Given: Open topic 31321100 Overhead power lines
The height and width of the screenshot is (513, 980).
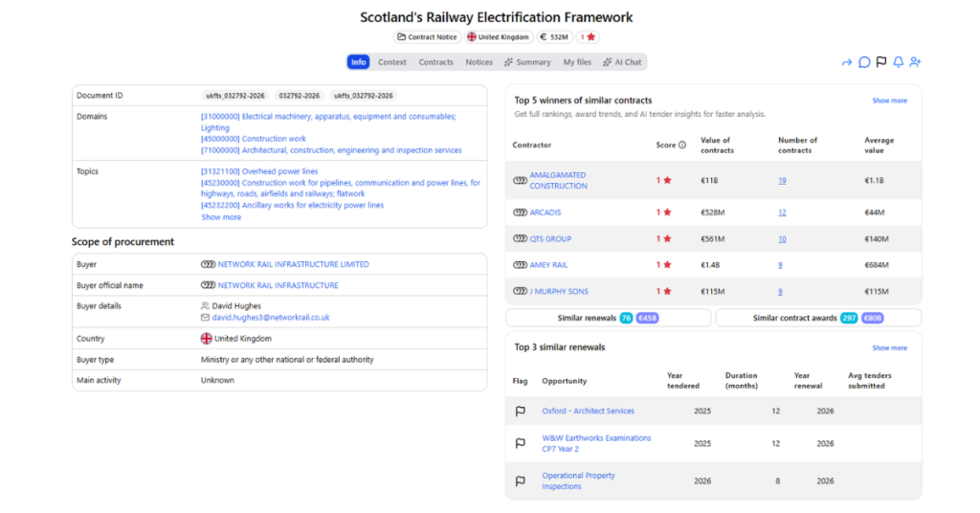Looking at the screenshot, I should 259,171.
